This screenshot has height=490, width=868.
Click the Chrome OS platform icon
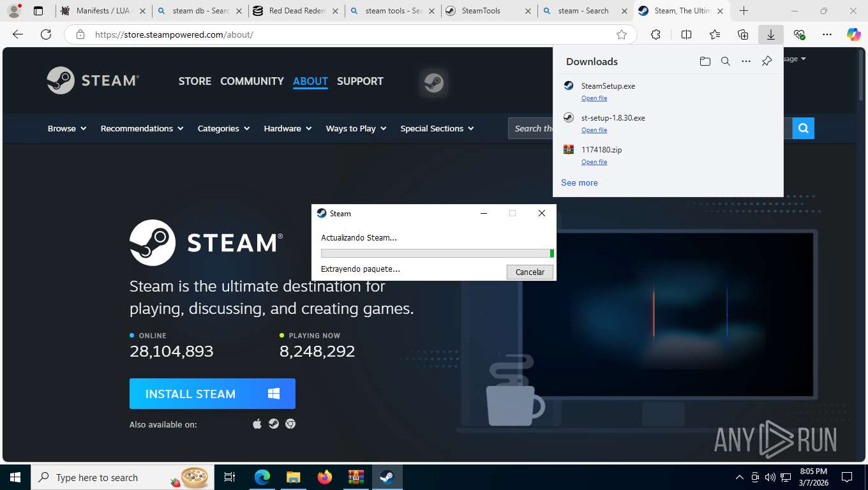point(290,424)
